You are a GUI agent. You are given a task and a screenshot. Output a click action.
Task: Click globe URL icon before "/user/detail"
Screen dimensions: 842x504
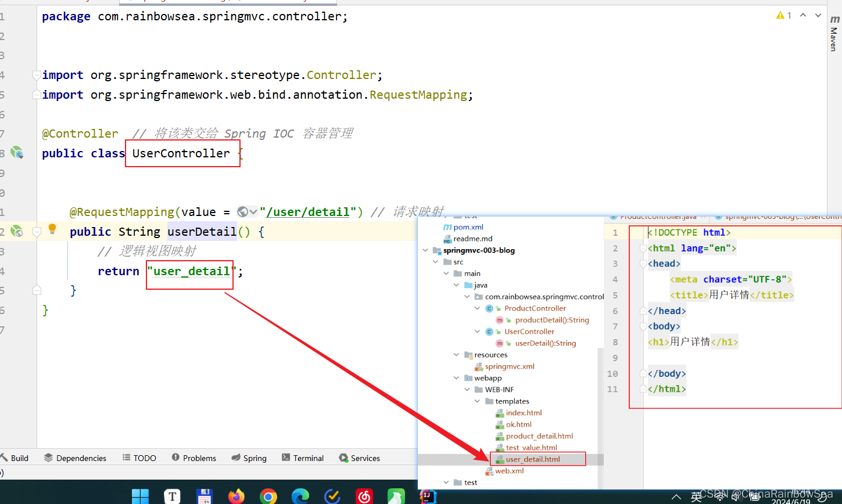click(x=243, y=212)
